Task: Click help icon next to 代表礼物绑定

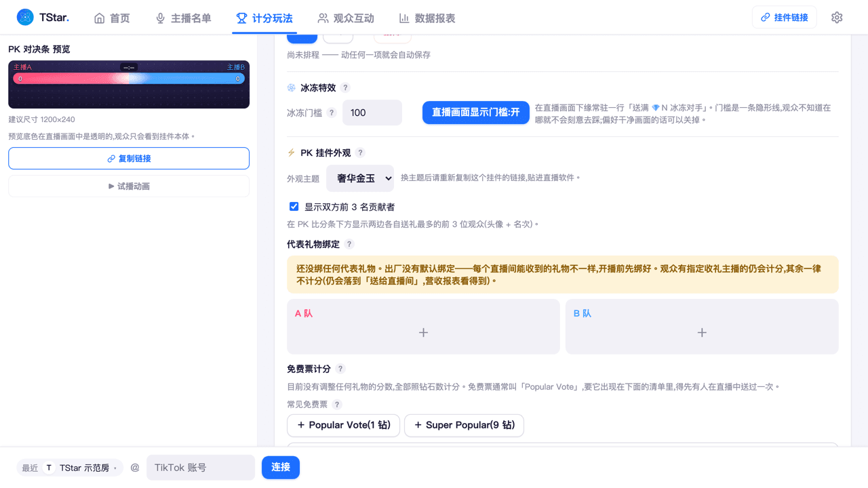Action: coord(349,245)
